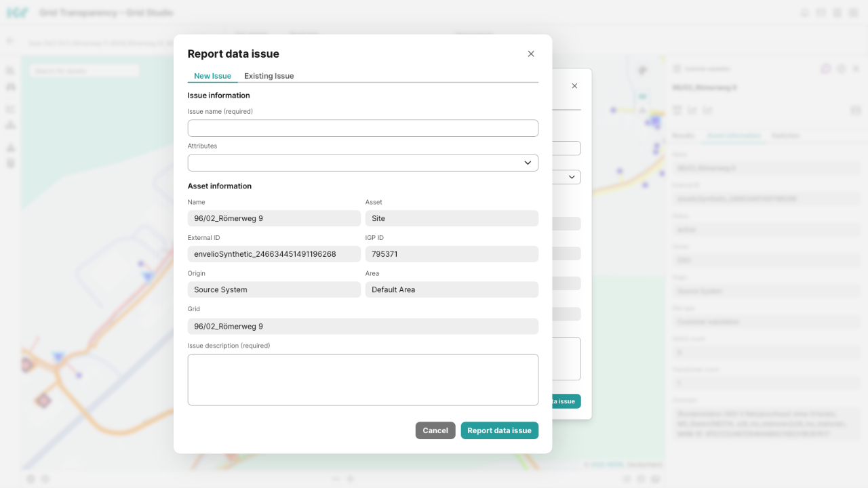Click the Search for assets box

click(x=84, y=70)
